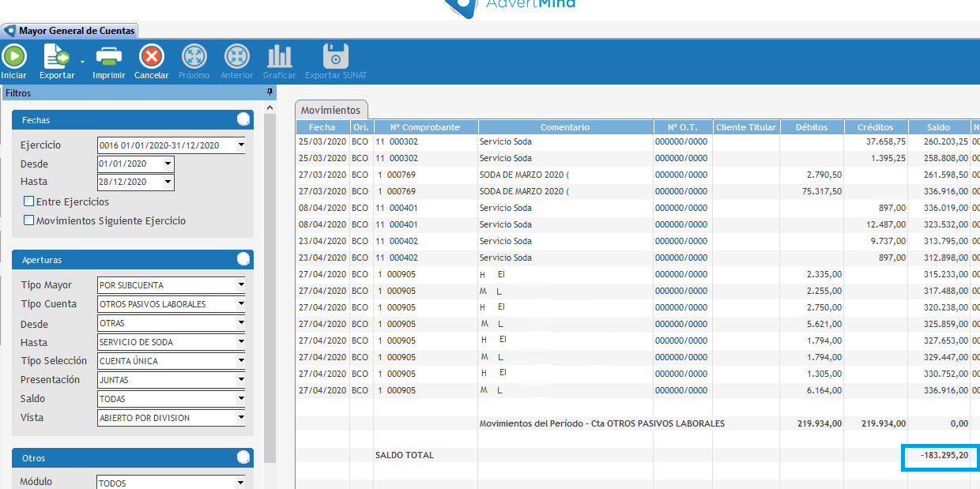Click the Imprimir printer icon
Image resolution: width=980 pixels, height=489 pixels.
tap(108, 57)
